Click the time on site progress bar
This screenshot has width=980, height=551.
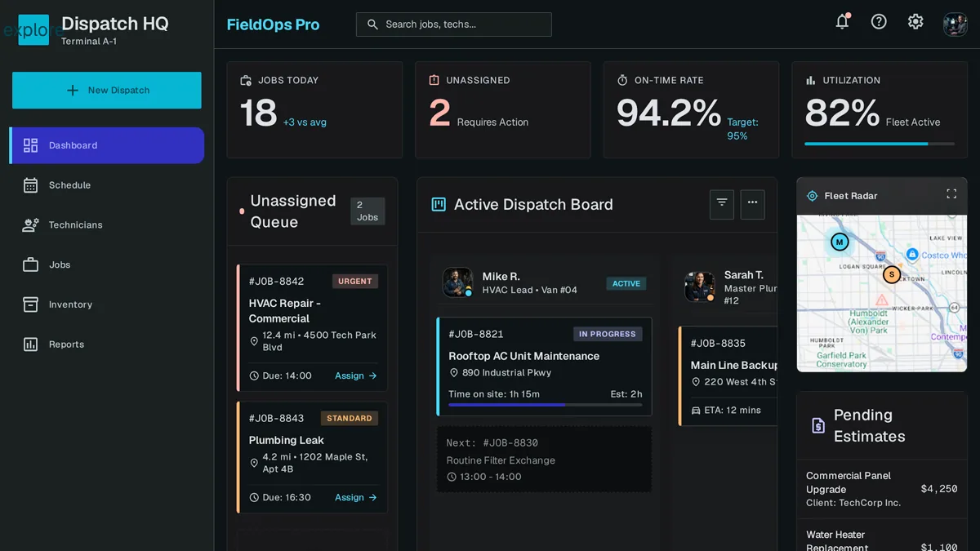(546, 405)
